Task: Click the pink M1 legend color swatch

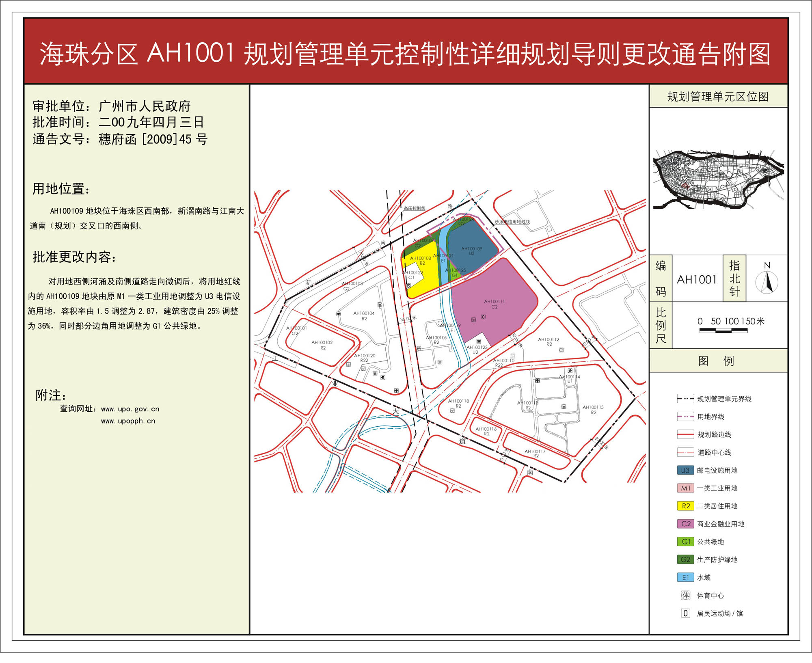Action: click(x=685, y=488)
